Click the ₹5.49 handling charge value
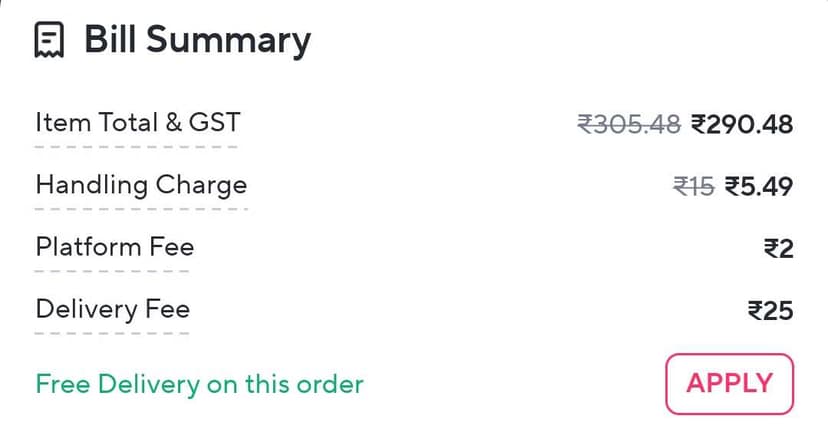828x439 pixels. click(x=759, y=186)
